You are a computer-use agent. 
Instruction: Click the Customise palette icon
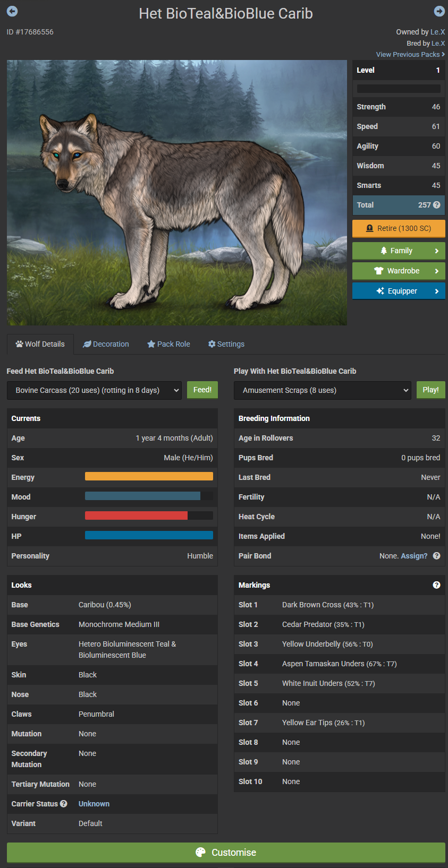200,852
